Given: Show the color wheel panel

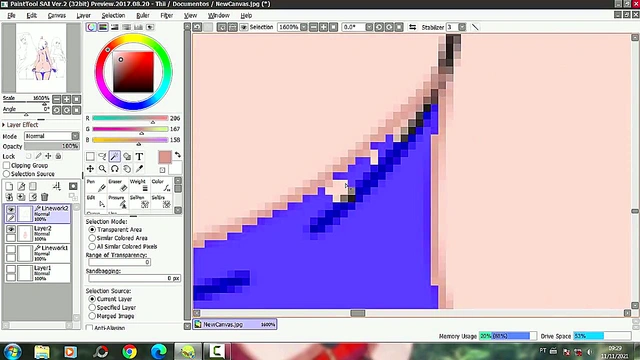Looking at the screenshot, I should pos(91,27).
